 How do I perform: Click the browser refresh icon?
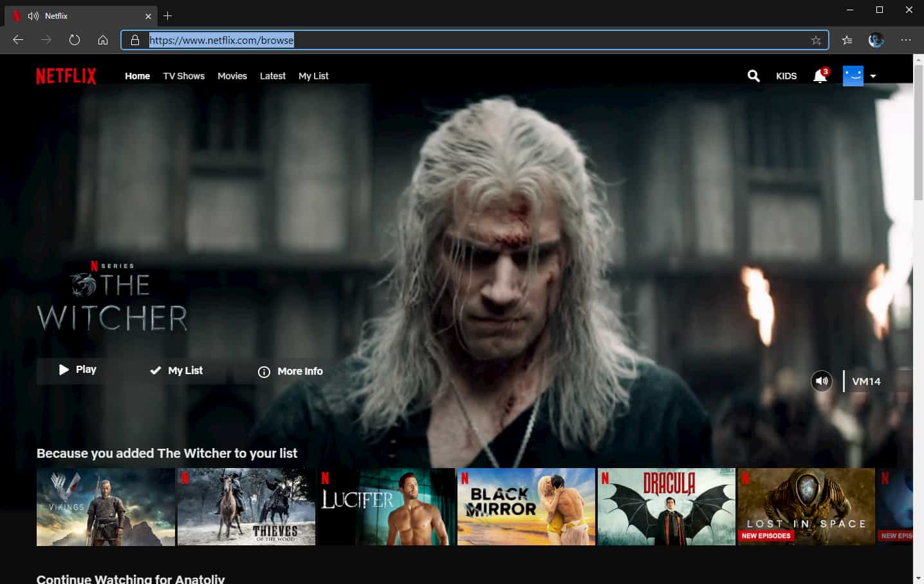(75, 39)
